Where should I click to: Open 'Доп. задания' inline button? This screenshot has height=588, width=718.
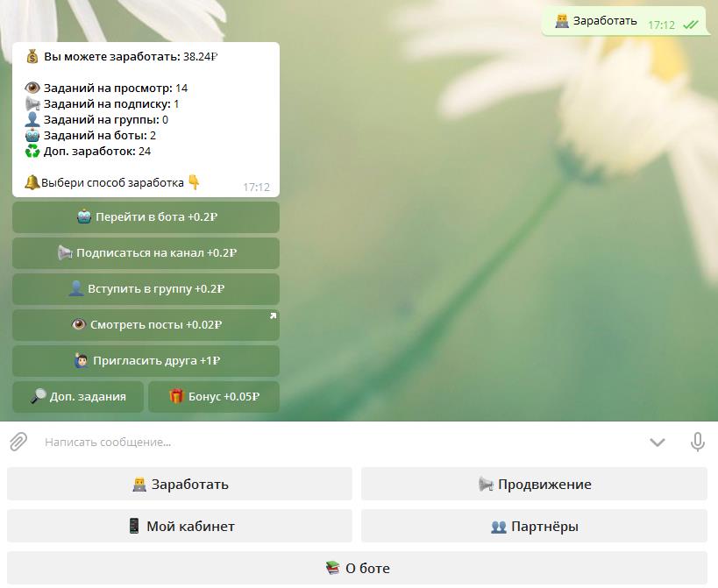pos(78,397)
